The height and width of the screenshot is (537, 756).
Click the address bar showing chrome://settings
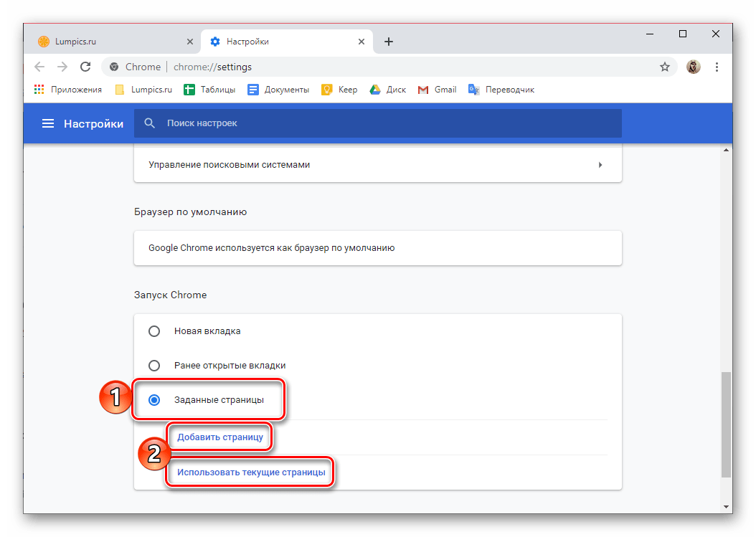tap(388, 67)
